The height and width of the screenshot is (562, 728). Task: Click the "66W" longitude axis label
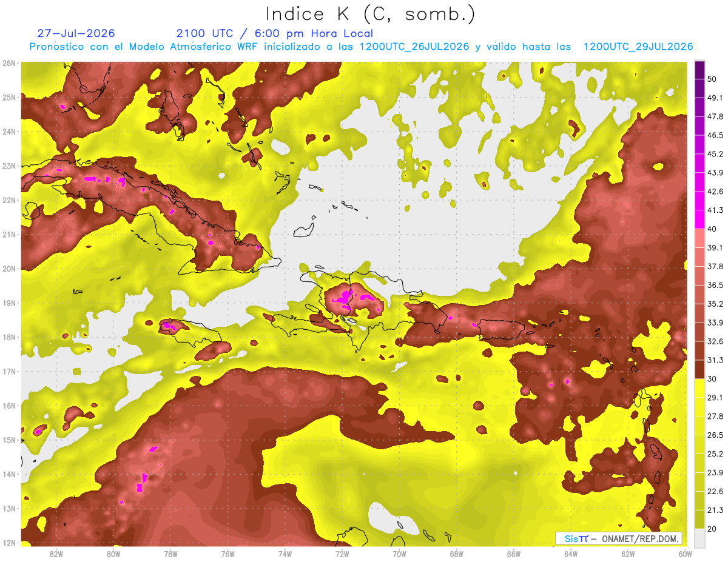coord(514,554)
